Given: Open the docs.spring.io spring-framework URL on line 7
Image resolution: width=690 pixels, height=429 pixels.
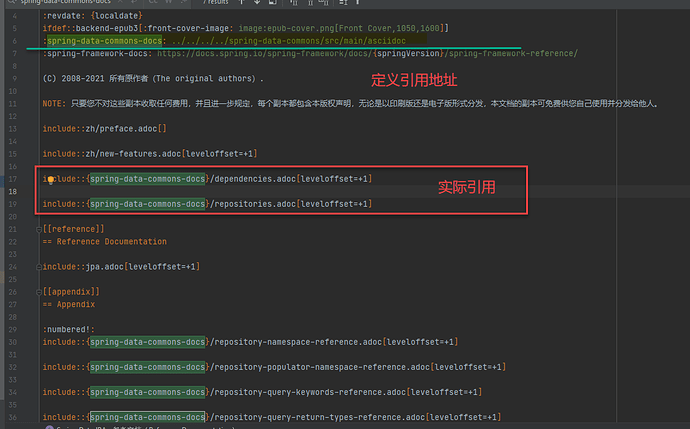Looking at the screenshot, I should 367,53.
